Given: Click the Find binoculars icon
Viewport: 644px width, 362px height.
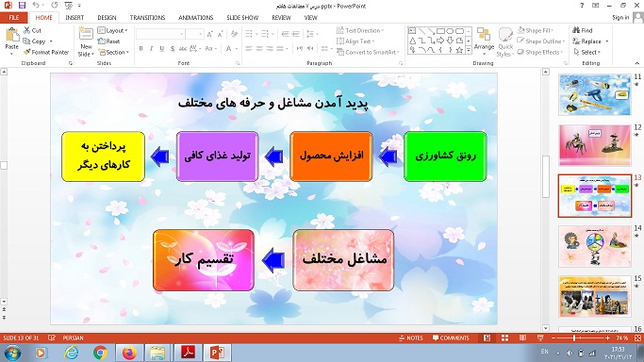Looking at the screenshot, I should click(x=576, y=30).
